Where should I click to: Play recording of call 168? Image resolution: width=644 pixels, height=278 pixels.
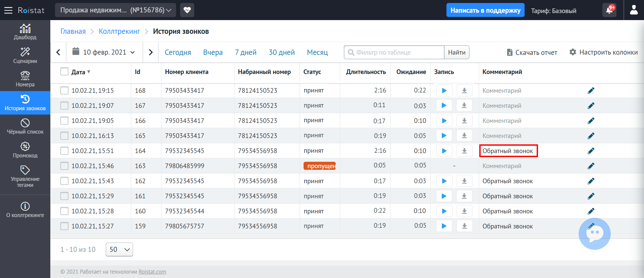(444, 90)
